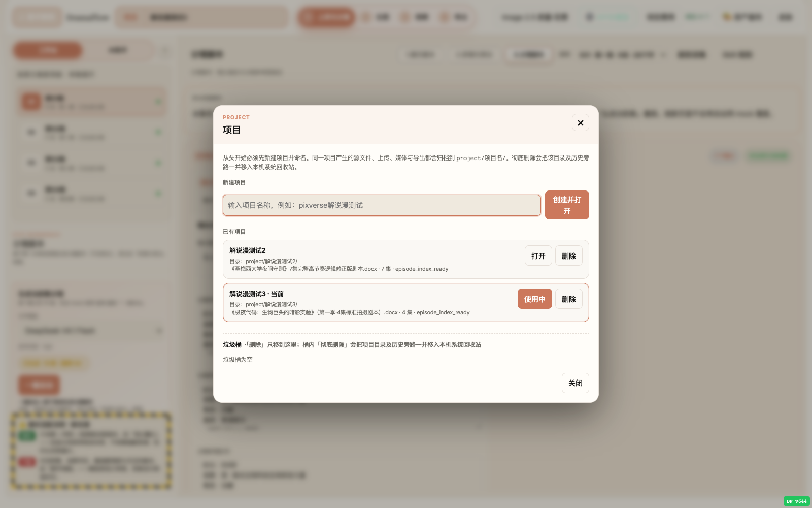Screen dimensions: 812x508
Task: Click the 《圣梅西大学夜间守则》 script file line
Action: (x=339, y=269)
